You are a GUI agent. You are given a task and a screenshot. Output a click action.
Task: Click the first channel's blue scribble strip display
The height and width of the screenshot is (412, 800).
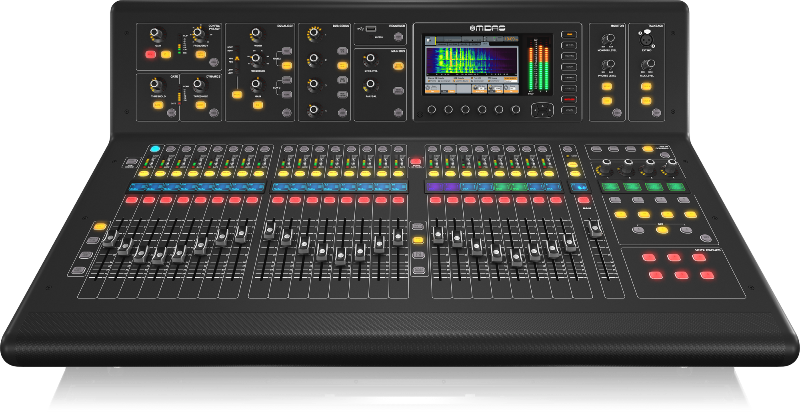point(137,187)
